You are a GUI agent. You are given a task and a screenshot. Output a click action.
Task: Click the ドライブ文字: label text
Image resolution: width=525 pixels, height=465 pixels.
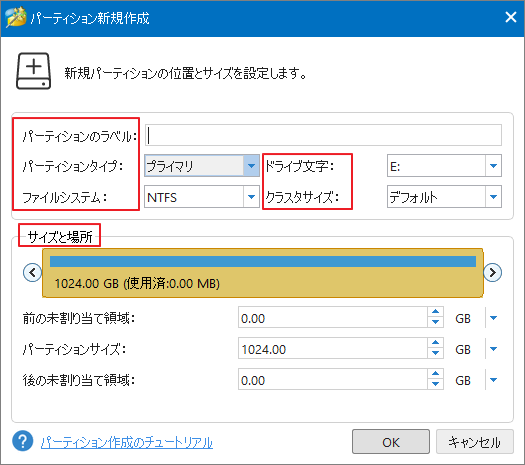point(299,166)
